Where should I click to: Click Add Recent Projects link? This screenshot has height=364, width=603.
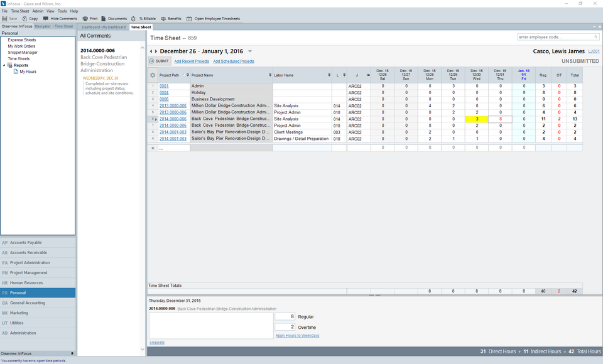tap(192, 61)
